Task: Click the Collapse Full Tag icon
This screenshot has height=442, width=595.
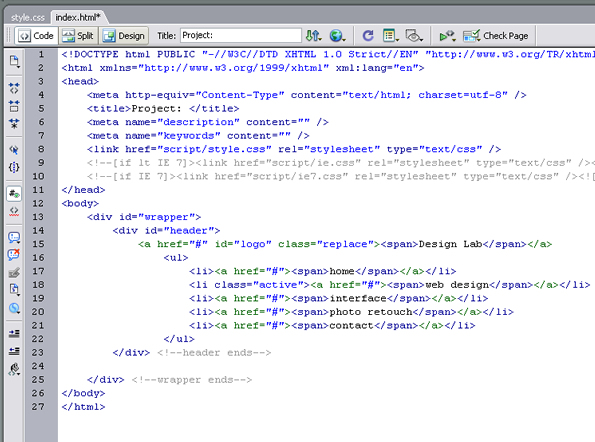Action: tap(14, 88)
